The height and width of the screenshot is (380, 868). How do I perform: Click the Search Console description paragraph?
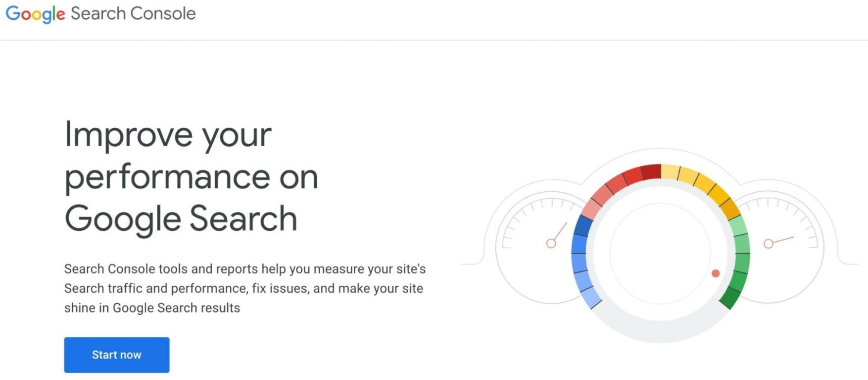click(244, 288)
